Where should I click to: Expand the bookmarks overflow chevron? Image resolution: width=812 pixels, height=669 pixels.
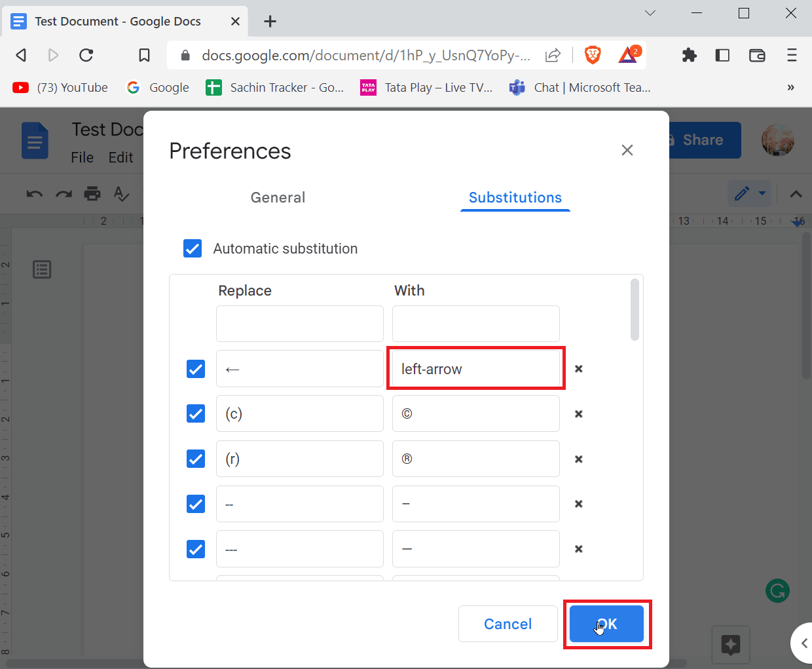point(790,87)
